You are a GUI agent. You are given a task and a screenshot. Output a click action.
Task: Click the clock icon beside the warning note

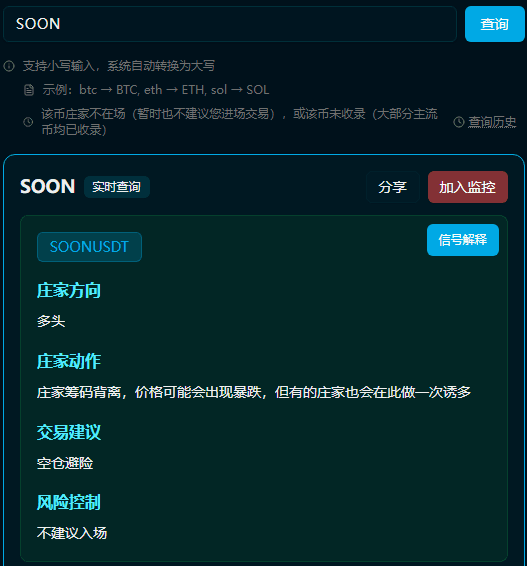(28, 122)
